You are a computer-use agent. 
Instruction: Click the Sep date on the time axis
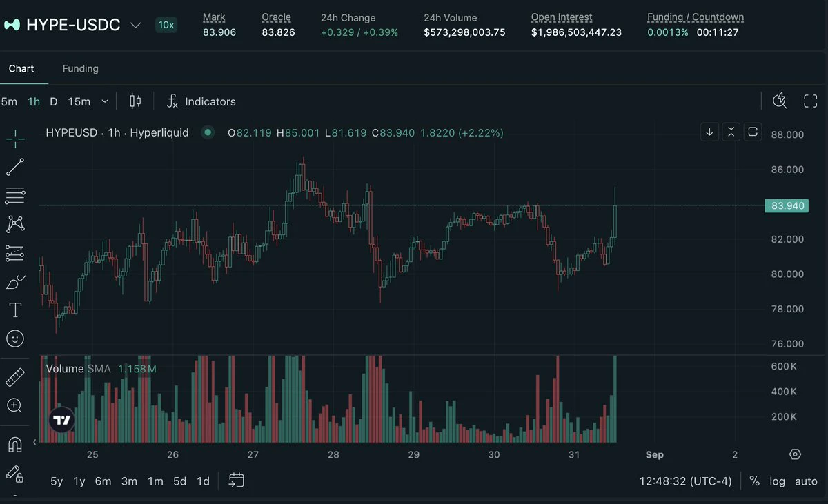click(654, 454)
